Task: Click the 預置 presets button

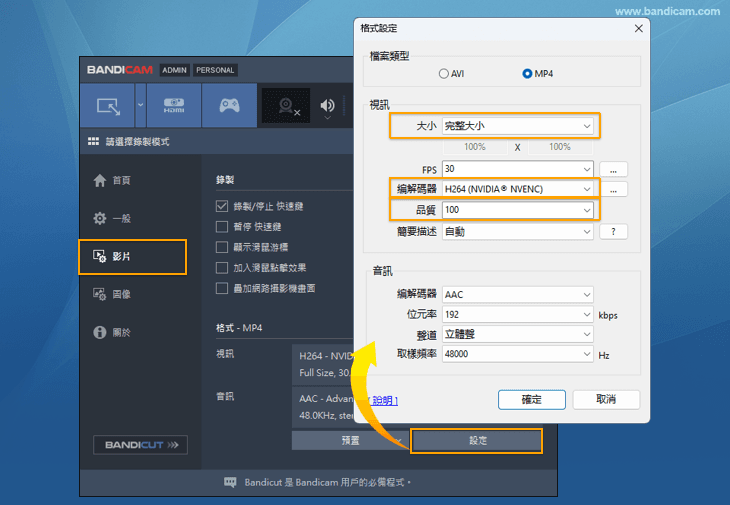Action: tap(350, 440)
